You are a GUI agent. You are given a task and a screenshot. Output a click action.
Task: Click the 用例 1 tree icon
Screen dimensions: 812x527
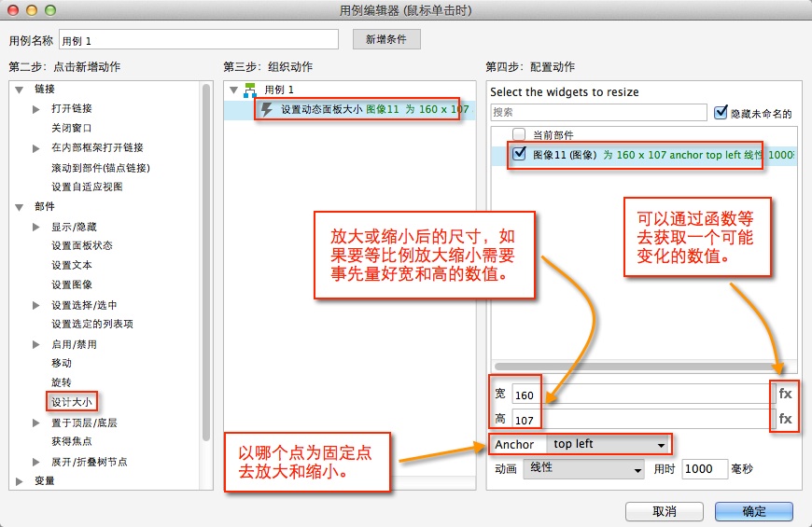click(250, 90)
